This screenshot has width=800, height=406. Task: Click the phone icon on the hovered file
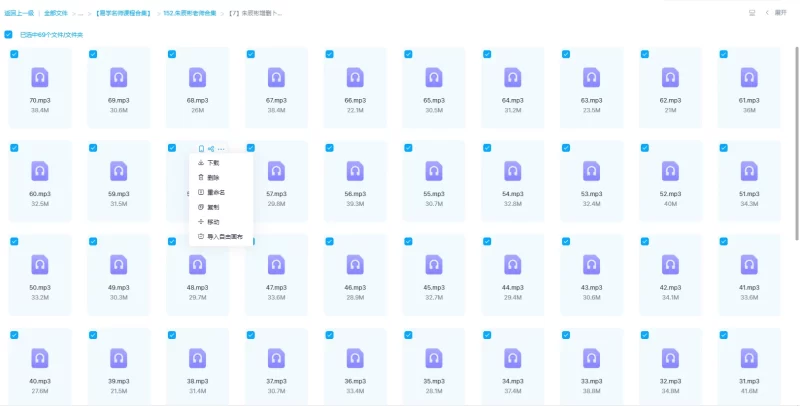point(201,148)
